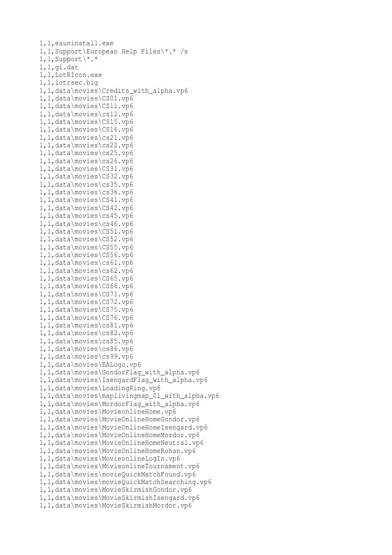The image size is (392, 555).
Task: Select the EALogo.vp6 line
Action: click(x=90, y=365)
